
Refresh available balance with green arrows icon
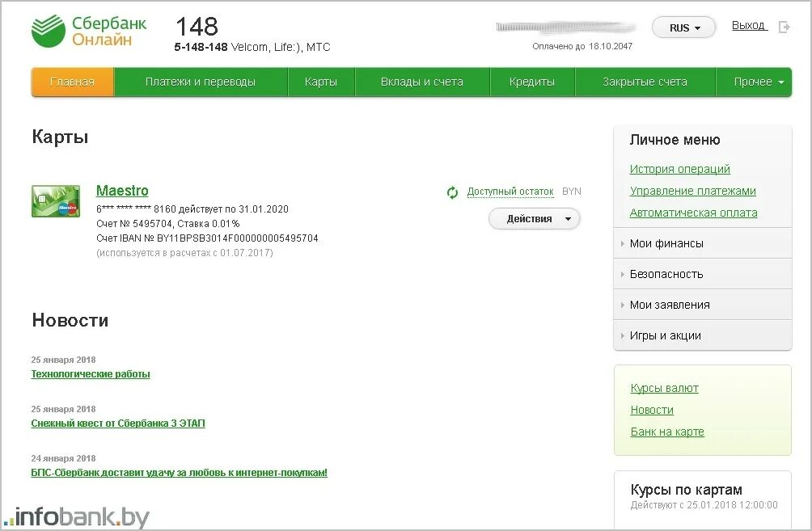[x=452, y=192]
